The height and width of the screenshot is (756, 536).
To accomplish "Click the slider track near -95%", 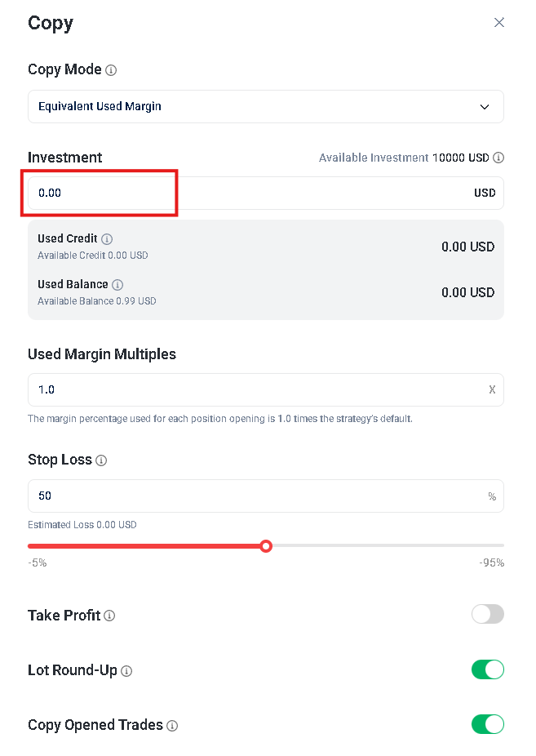I will pos(489,545).
